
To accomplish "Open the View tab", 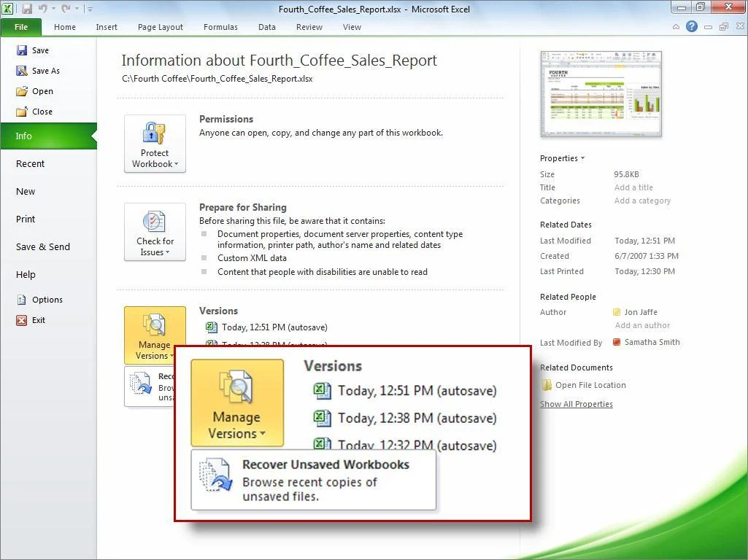I will pos(352,27).
